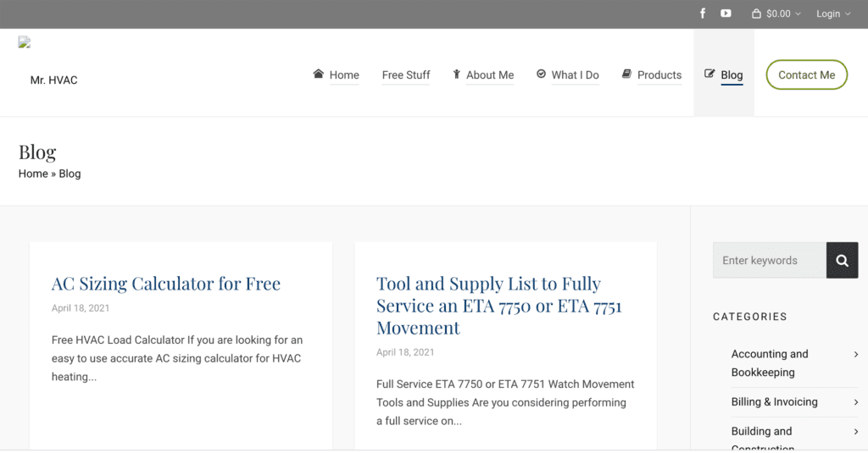Click the date under AC Sizing Calculator post
The image size is (868, 453).
81,308
